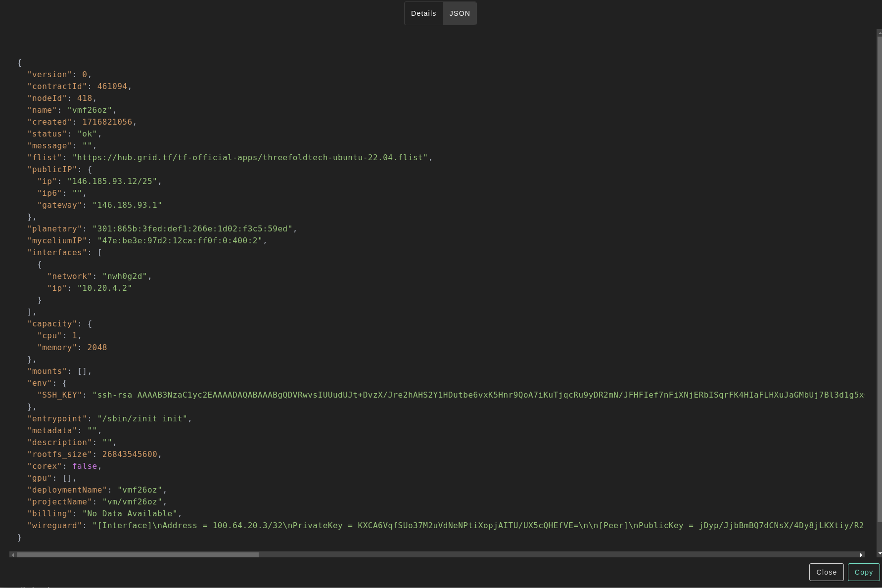The image size is (882, 588).
Task: Click the contractId value 461094
Action: tap(112, 87)
